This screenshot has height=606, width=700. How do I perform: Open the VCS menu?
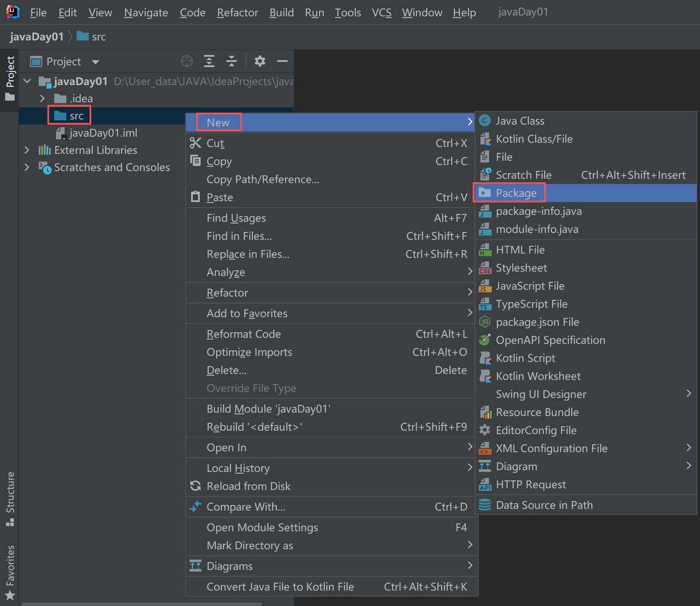[x=382, y=12]
